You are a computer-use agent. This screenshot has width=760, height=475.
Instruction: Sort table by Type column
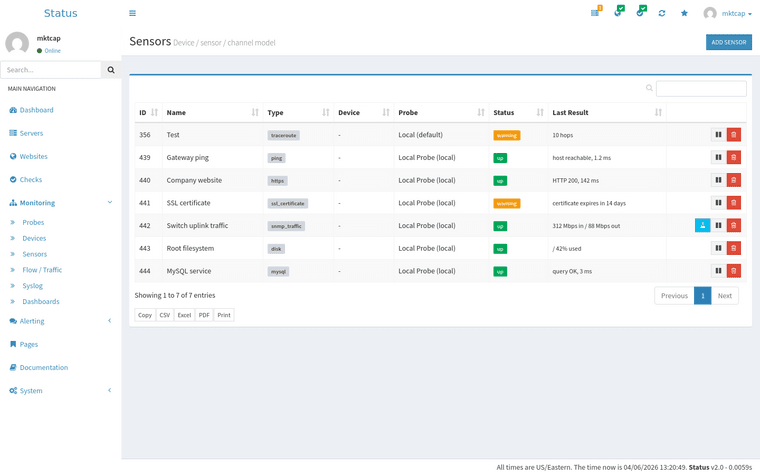(x=298, y=112)
